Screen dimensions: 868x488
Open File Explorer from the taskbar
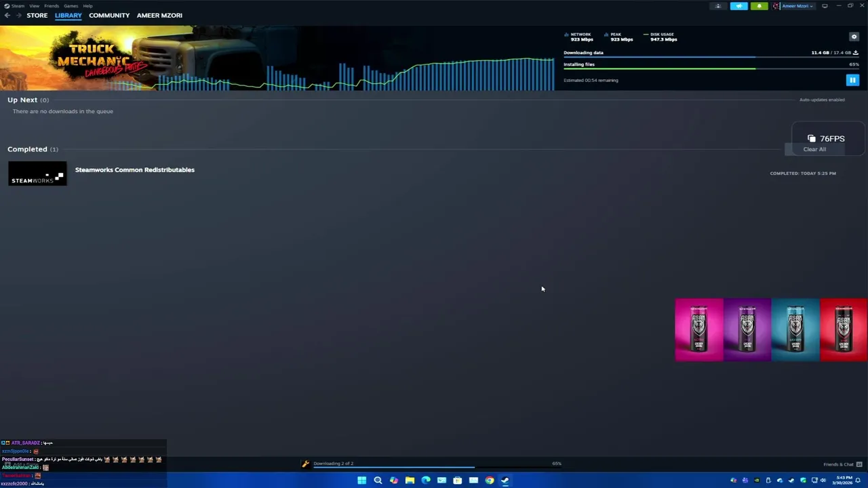[410, 481]
